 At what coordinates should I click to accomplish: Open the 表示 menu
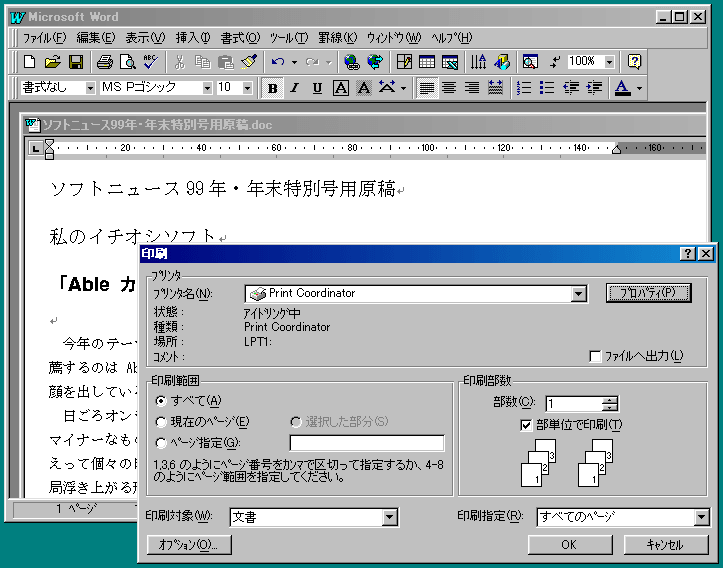[145, 38]
